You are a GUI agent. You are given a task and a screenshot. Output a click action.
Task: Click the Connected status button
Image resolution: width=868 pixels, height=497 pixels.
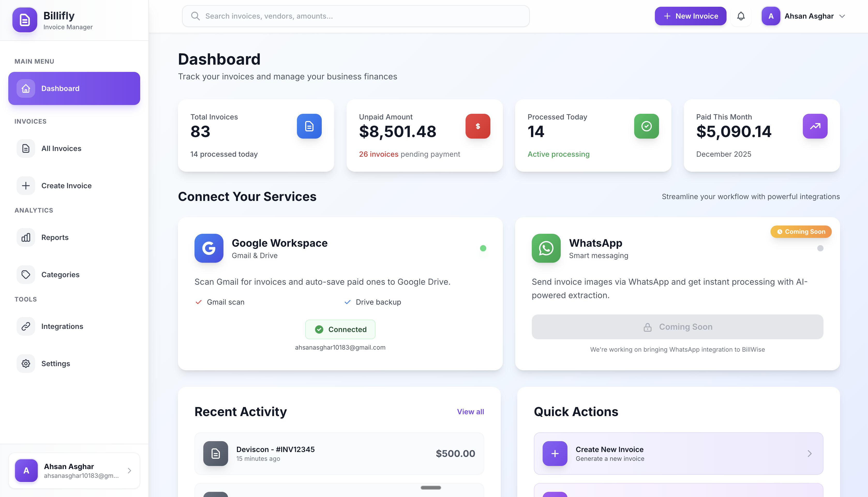coord(340,329)
